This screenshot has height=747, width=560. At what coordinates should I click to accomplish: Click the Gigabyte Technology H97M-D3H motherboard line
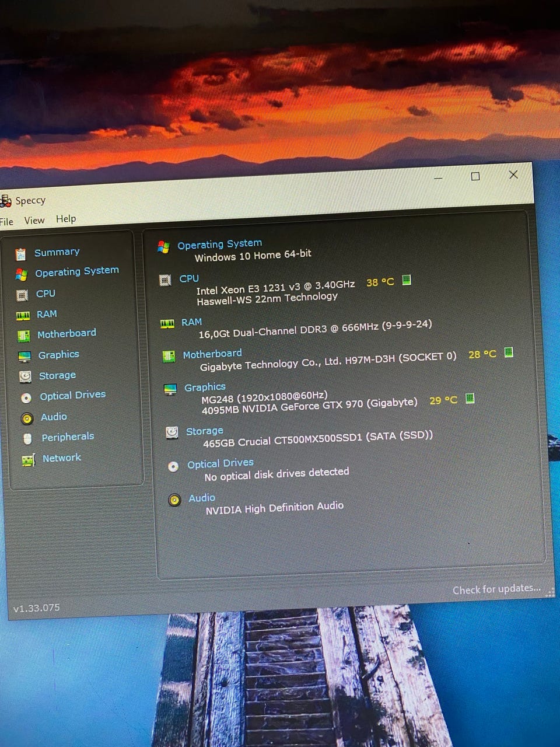point(328,362)
